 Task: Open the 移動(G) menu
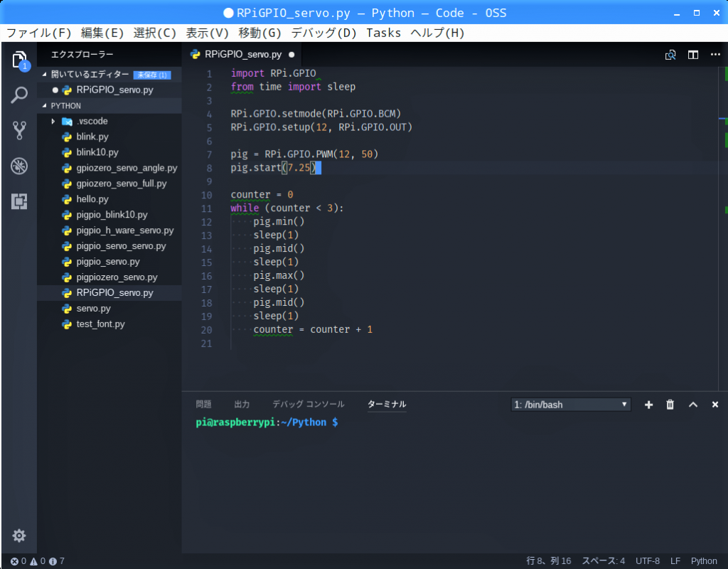[x=260, y=33]
